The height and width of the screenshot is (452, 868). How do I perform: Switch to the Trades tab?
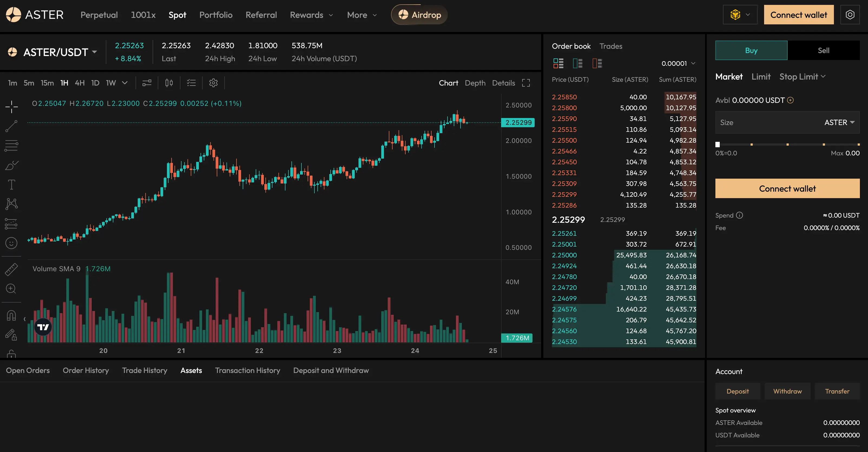(x=611, y=46)
